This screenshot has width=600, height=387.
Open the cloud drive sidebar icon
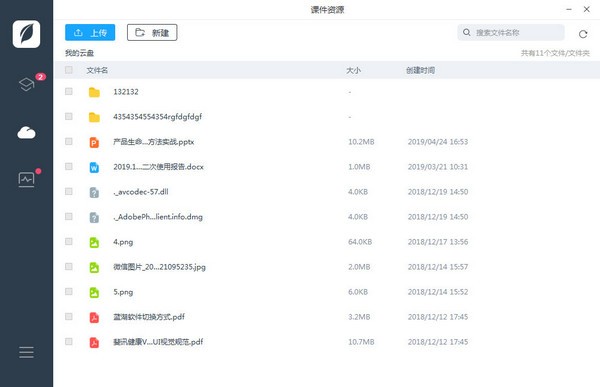26,133
